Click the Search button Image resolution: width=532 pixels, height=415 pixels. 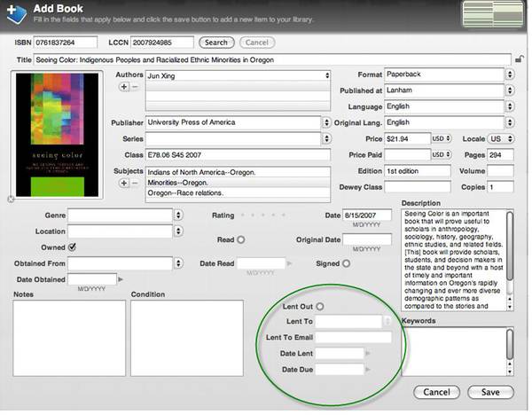click(x=215, y=42)
